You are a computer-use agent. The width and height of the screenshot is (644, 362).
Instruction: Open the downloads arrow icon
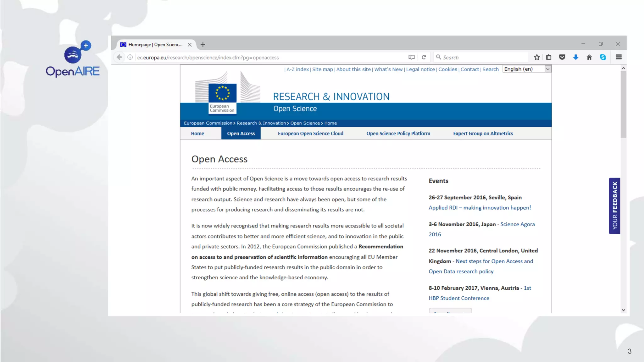click(x=576, y=57)
